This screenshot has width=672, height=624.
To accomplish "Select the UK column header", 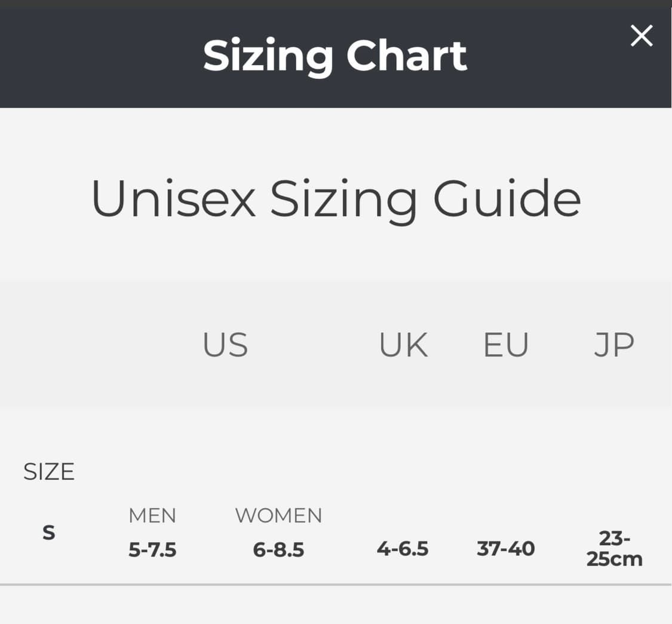I will pyautogui.click(x=403, y=344).
